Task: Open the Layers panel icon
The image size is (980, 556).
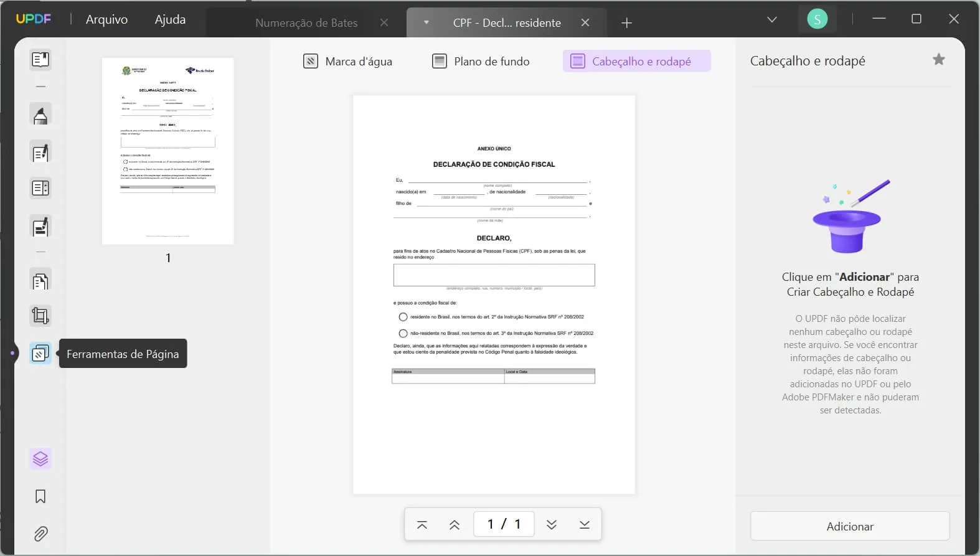Action: (40, 459)
